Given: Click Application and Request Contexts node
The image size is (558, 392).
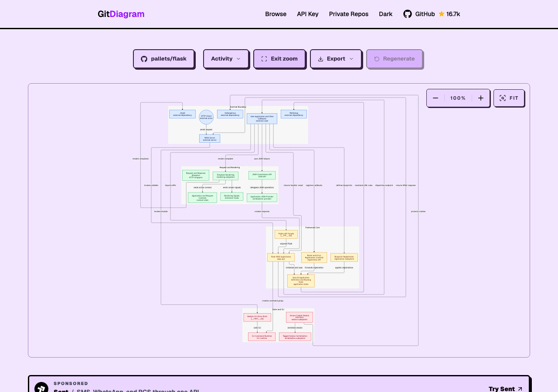Looking at the screenshot, I should click(202, 198).
